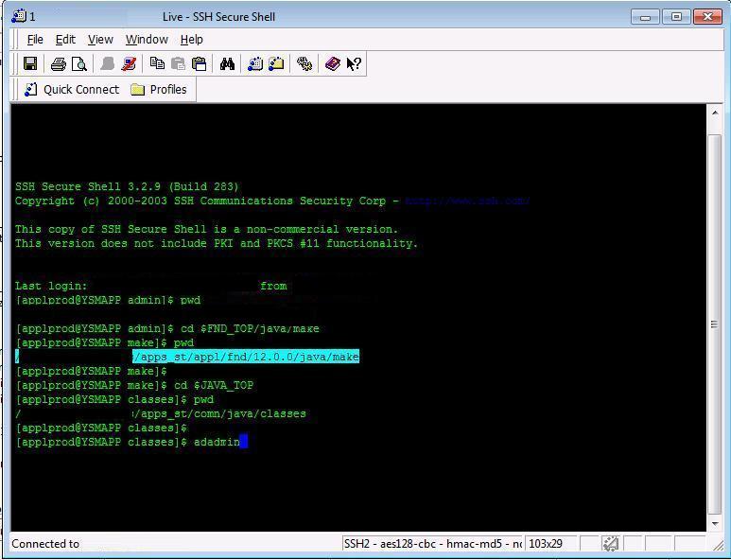Click the greyed-out Paste toolbar icon
Viewport: 731px width, 560px height.
178,63
